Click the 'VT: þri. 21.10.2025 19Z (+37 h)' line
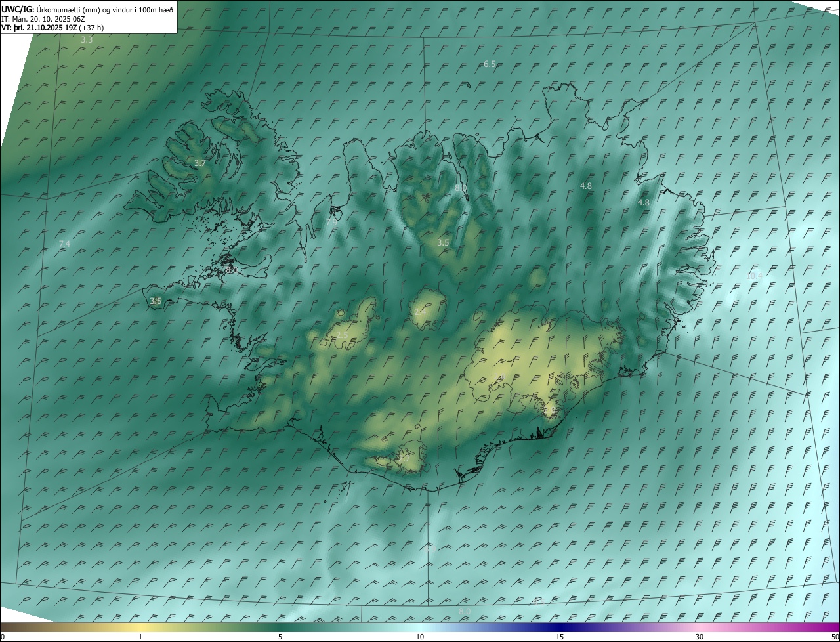Image resolution: width=840 pixels, height=642 pixels. 52,28
